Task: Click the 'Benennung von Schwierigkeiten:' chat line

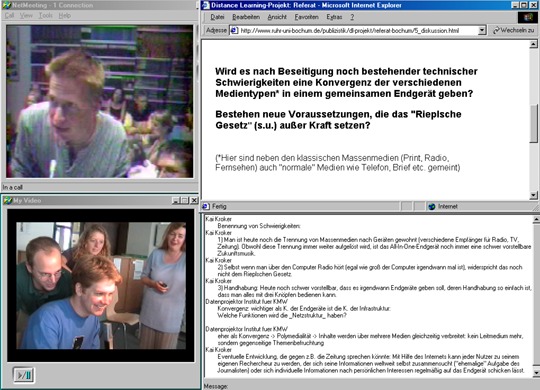Action: click(x=259, y=226)
